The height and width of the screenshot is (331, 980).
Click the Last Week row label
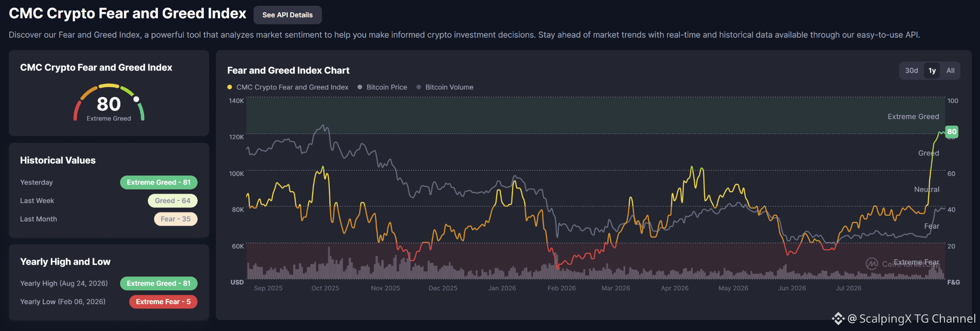pos(37,200)
